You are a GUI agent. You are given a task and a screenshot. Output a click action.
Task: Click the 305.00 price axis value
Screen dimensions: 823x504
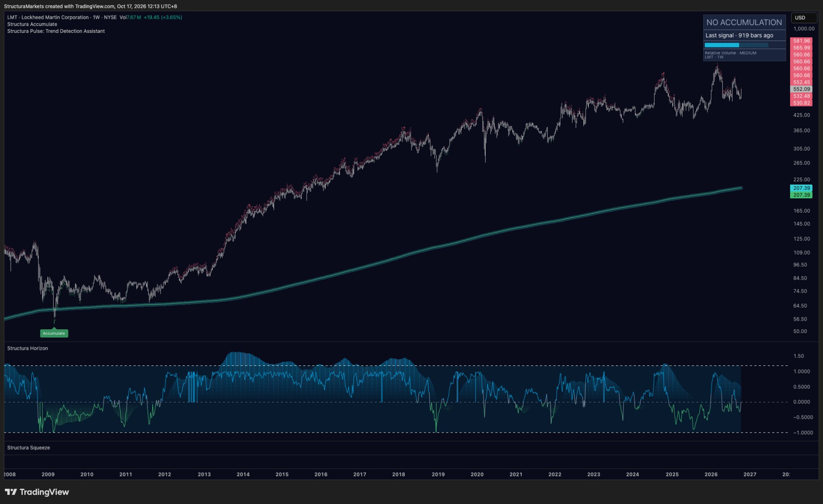tap(802, 149)
